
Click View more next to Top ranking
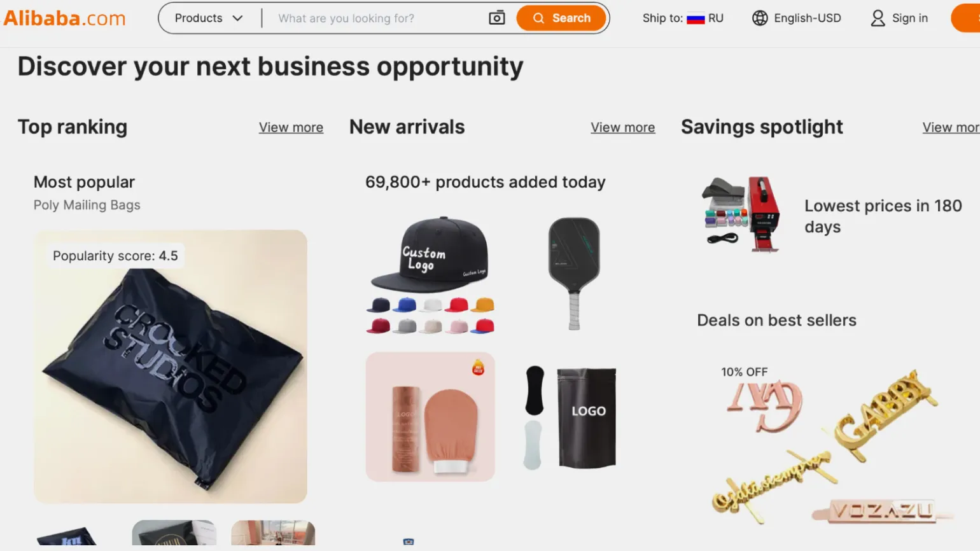click(x=291, y=127)
